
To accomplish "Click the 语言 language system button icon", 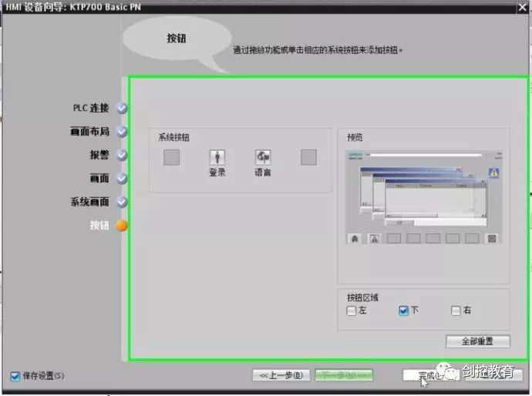I will (263, 157).
